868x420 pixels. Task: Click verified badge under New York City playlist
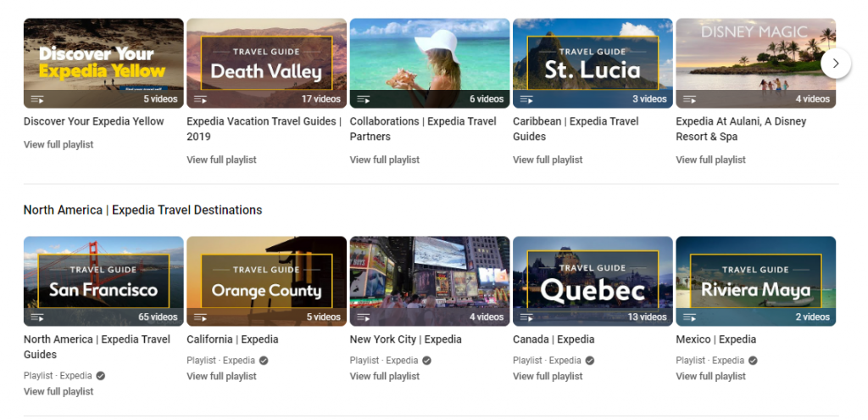coord(426,361)
